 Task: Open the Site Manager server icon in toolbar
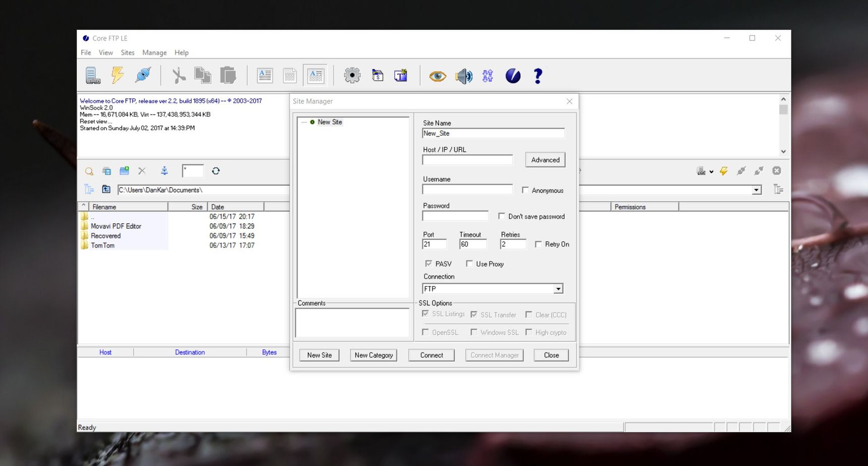(93, 76)
